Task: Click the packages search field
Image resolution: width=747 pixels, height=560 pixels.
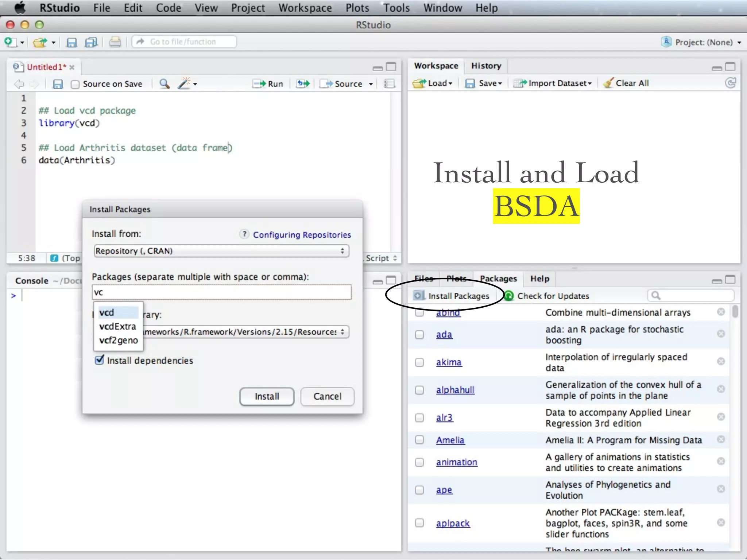Action: point(690,296)
